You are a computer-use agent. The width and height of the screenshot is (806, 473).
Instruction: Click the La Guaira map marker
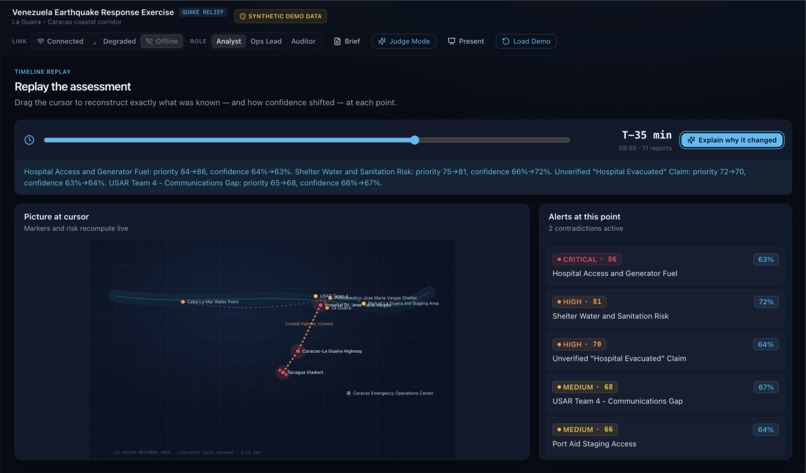coord(327,308)
